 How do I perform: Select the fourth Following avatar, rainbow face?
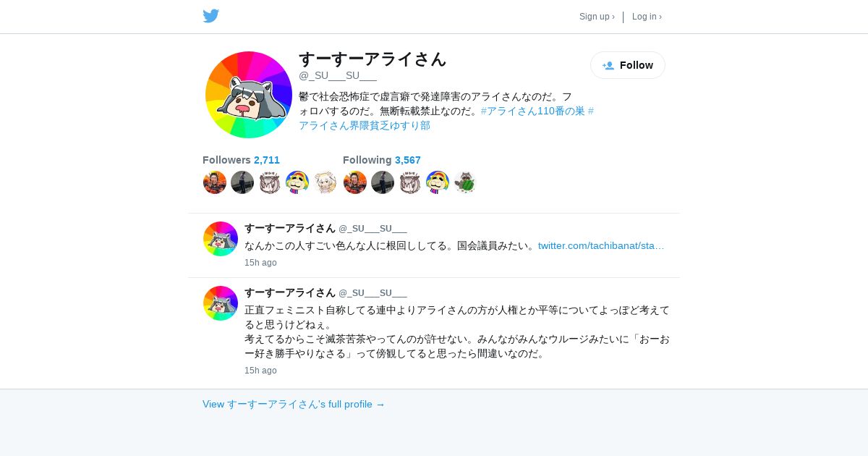click(x=438, y=182)
